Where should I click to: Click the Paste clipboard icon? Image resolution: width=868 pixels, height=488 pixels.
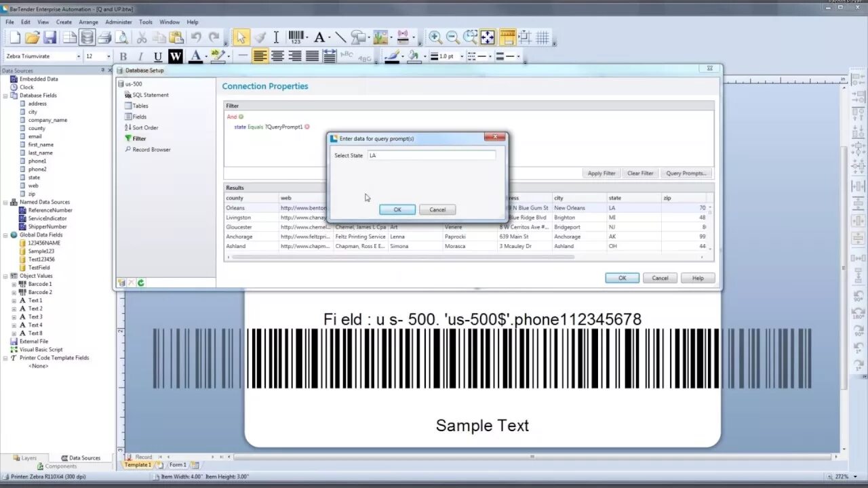tap(176, 38)
